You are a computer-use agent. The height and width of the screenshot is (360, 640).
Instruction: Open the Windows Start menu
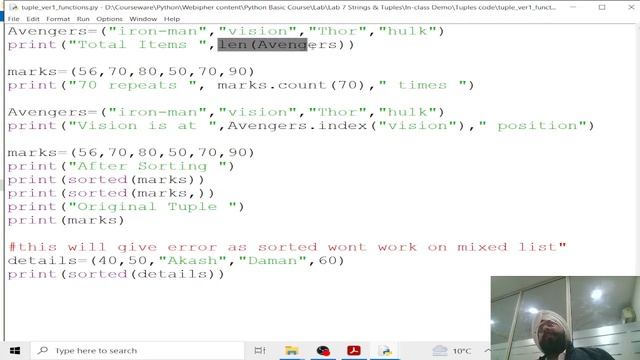pos(15,351)
